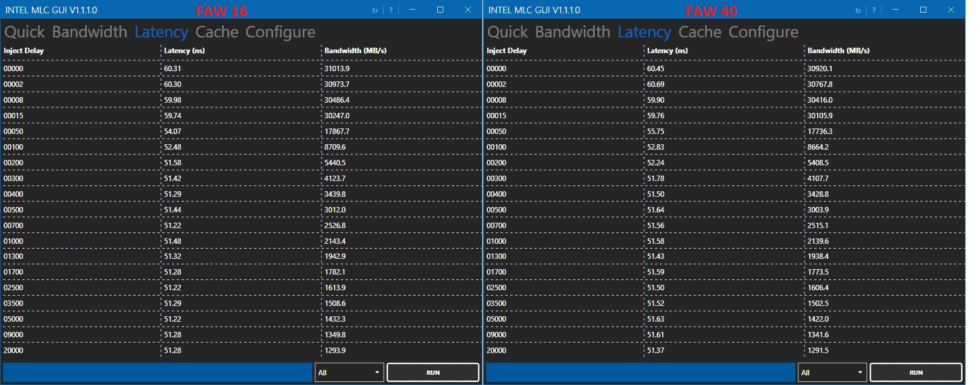Select Latency tab in FAW 16 window
The height and width of the screenshot is (385, 980).
[161, 32]
